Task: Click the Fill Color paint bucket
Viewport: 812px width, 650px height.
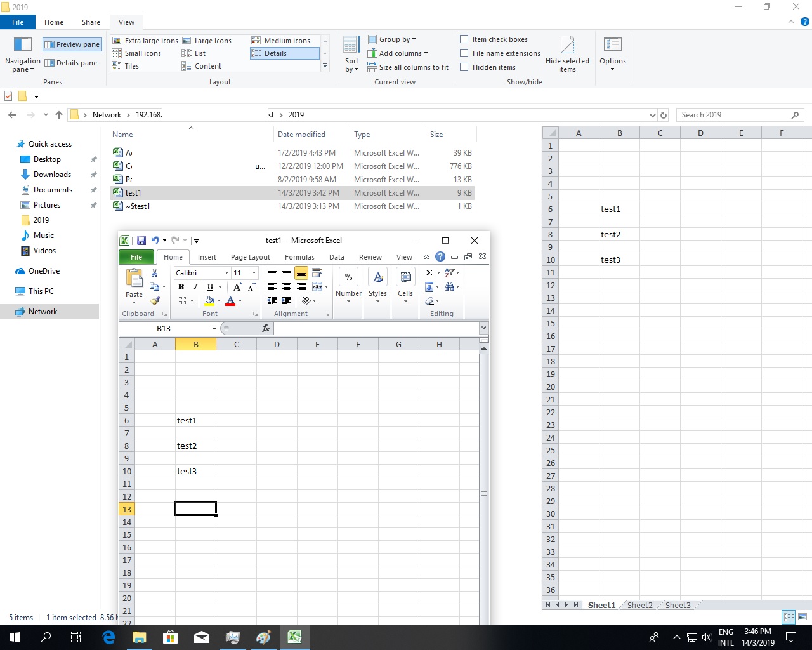Action: [x=209, y=300]
